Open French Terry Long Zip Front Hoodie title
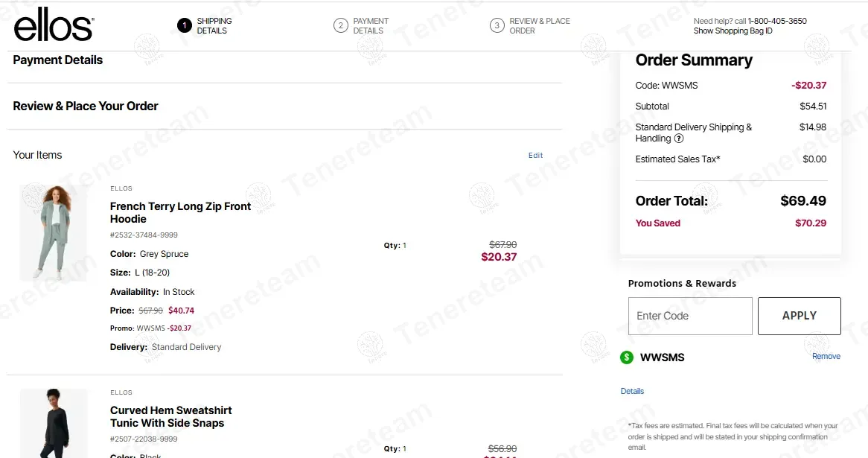 [180, 212]
